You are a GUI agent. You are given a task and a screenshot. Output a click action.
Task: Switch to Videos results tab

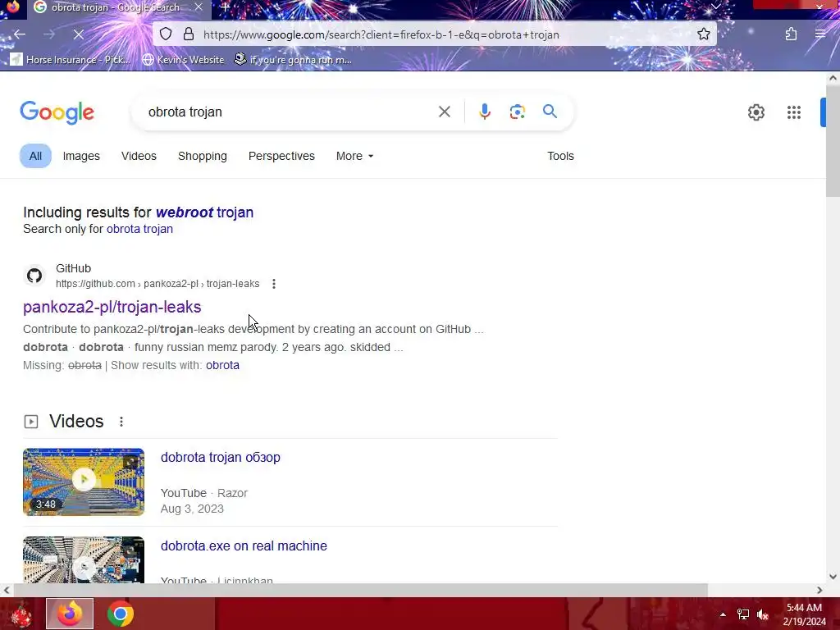click(x=139, y=156)
